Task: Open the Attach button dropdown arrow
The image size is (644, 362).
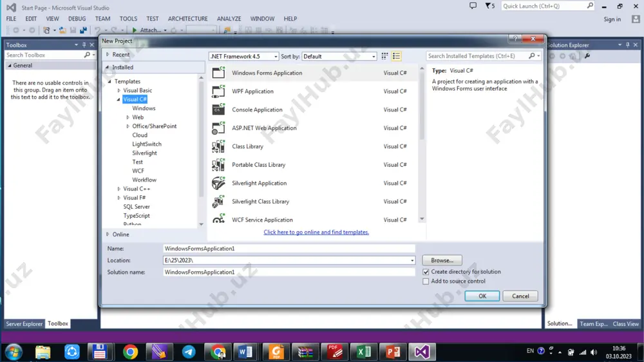Action: pyautogui.click(x=165, y=30)
